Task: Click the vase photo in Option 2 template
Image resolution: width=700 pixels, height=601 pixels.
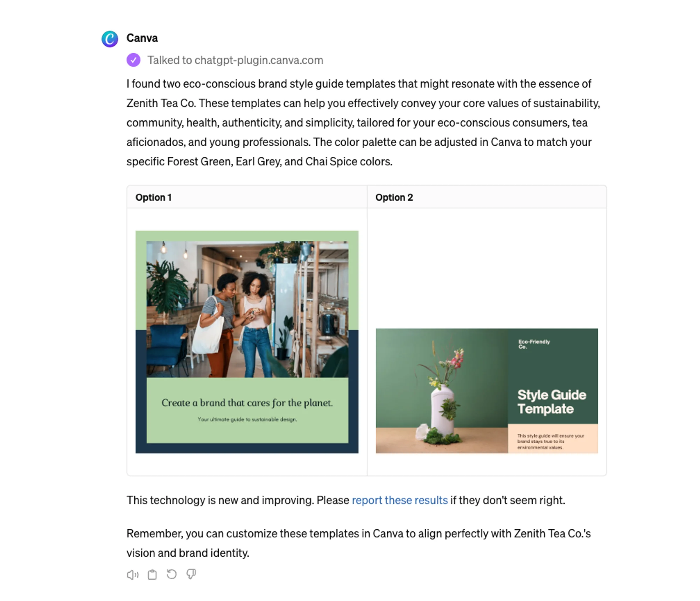Action: [x=442, y=391]
